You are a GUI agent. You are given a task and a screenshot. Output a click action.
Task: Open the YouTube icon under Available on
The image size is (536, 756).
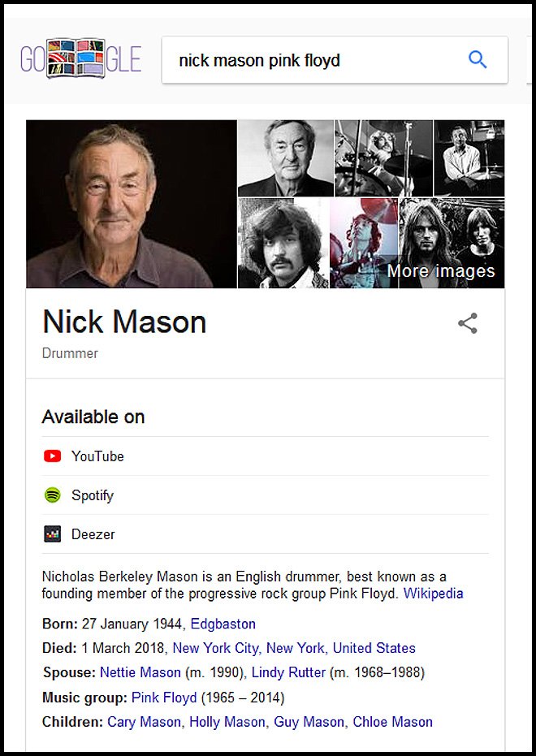tap(53, 456)
